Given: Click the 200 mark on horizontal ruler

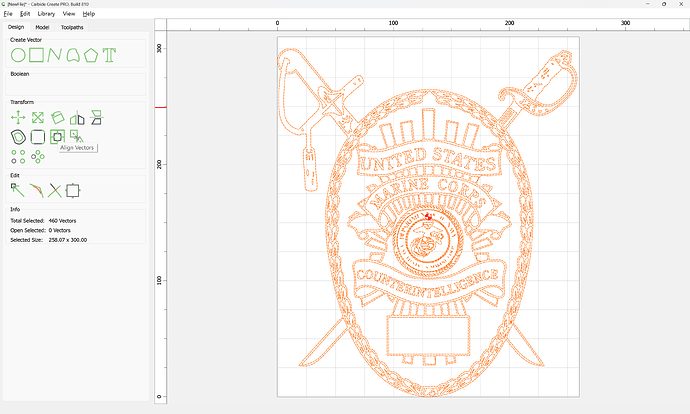Looking at the screenshot, I should pyautogui.click(x=509, y=23).
